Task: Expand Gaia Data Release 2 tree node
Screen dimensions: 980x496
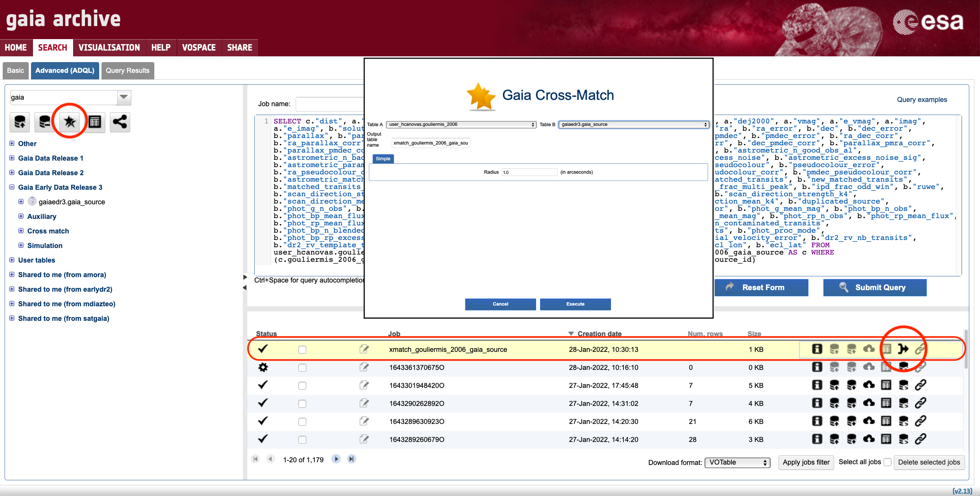Action: (x=12, y=172)
